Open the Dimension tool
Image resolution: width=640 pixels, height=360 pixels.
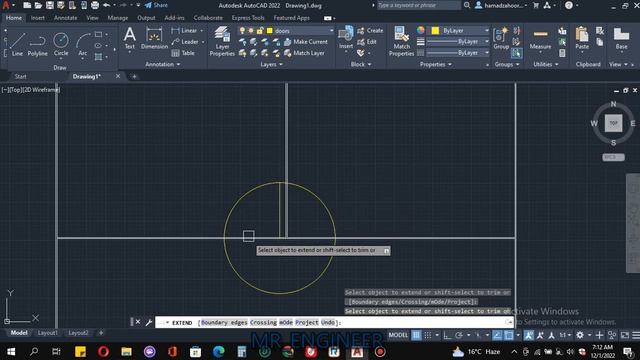click(154, 38)
